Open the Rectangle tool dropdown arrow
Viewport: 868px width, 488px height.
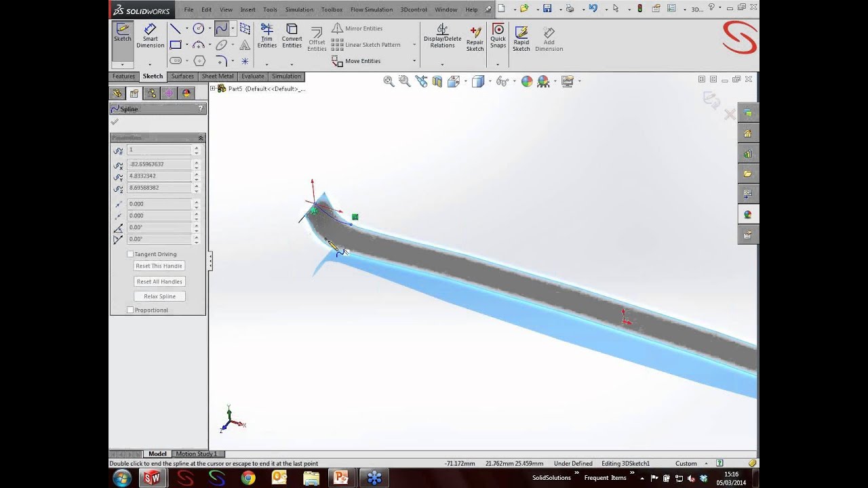(186, 45)
